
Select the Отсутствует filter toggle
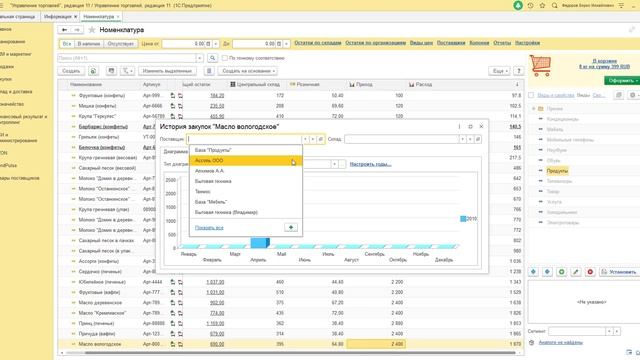(120, 44)
